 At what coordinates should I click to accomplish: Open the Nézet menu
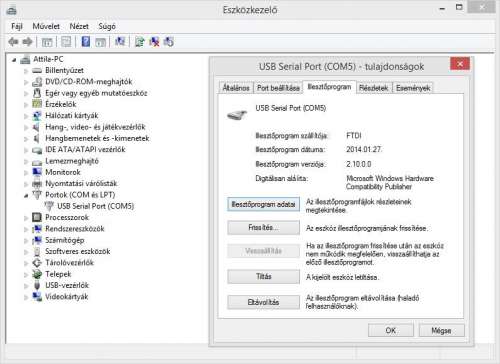pos(79,26)
